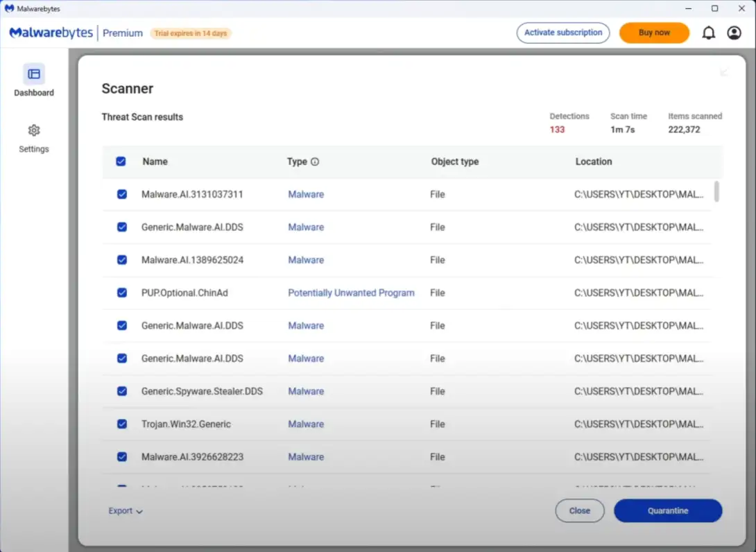Click the Potentially Unwanted Program type link
Viewport: 756px width, 552px height.
[351, 293]
